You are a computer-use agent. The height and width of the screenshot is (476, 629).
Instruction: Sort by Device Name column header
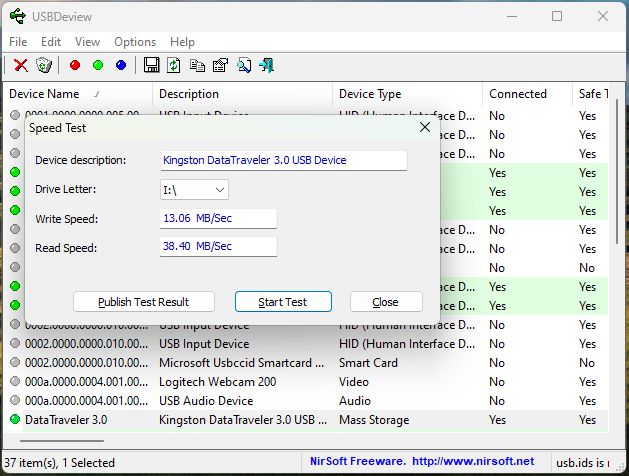pos(77,94)
